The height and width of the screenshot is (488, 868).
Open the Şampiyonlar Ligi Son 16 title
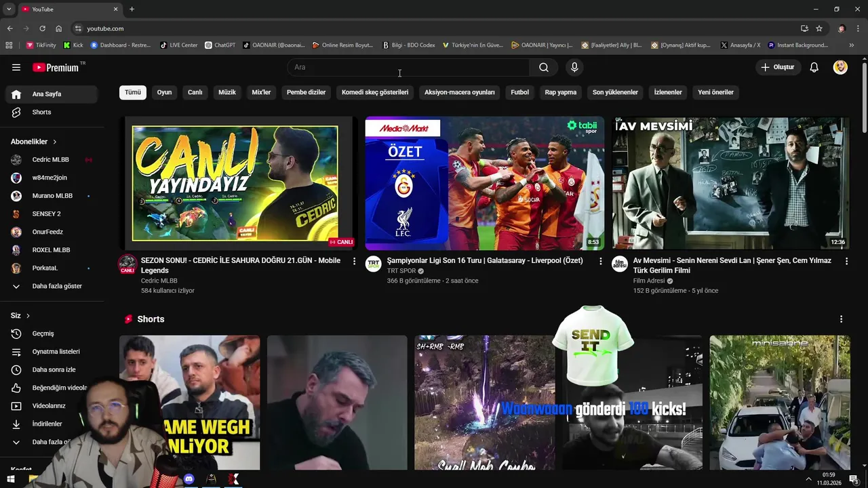coord(485,260)
